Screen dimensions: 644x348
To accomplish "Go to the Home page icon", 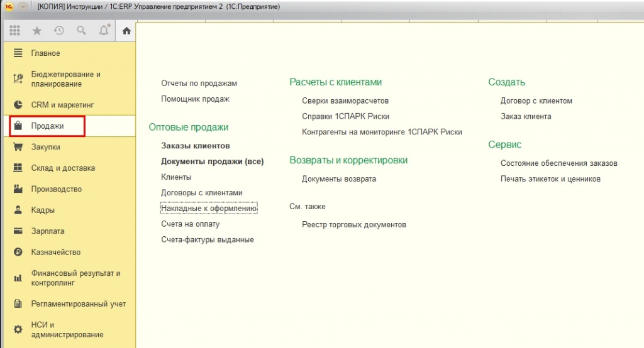I will 126,30.
